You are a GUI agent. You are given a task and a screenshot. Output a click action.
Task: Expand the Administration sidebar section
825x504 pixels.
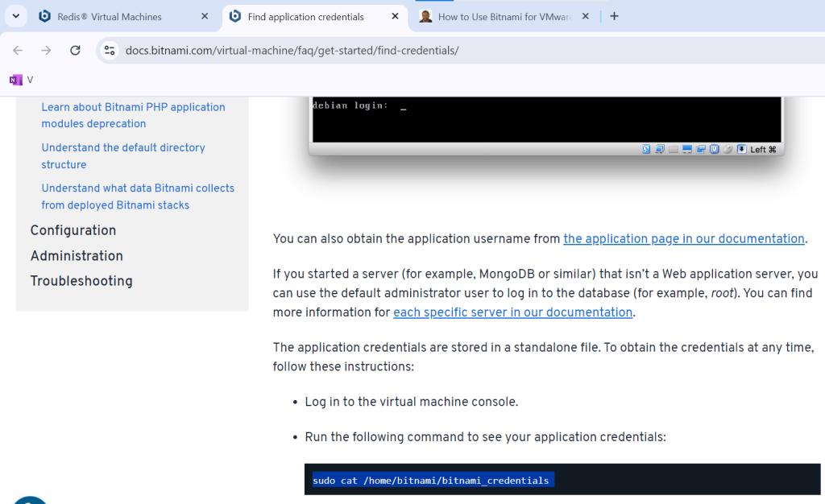77,256
